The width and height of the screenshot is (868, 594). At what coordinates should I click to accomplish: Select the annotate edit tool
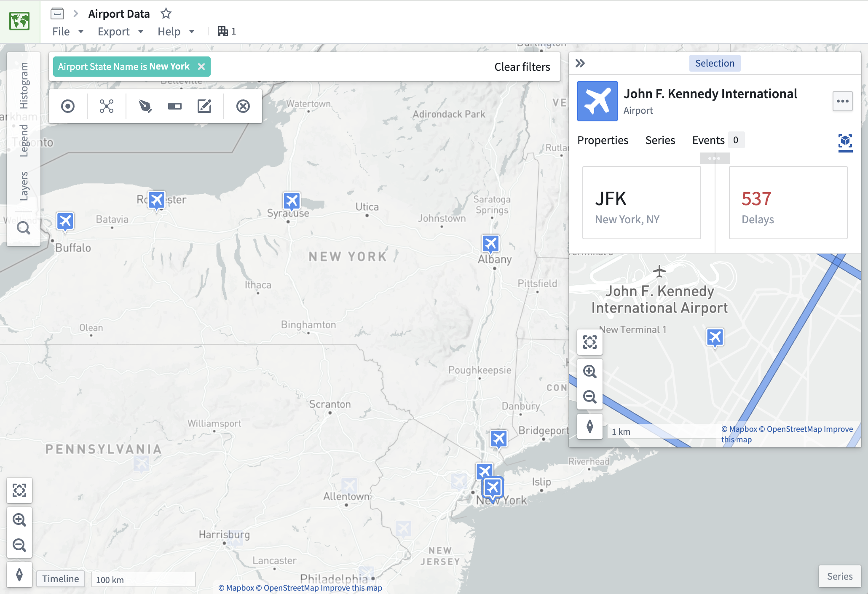[x=204, y=106]
